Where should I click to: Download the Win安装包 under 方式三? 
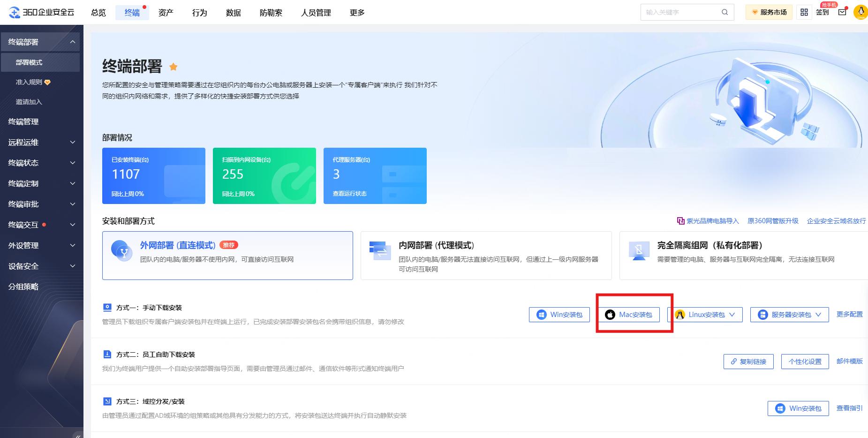(x=798, y=408)
